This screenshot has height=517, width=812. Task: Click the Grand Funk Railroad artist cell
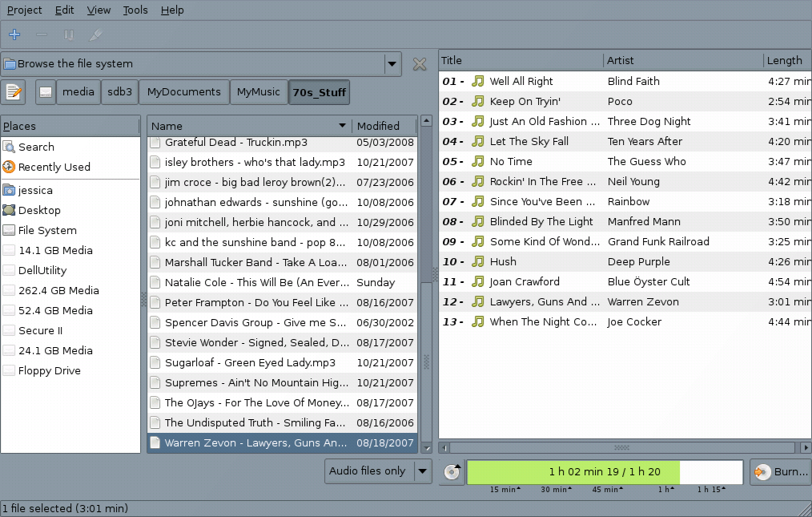coord(658,241)
